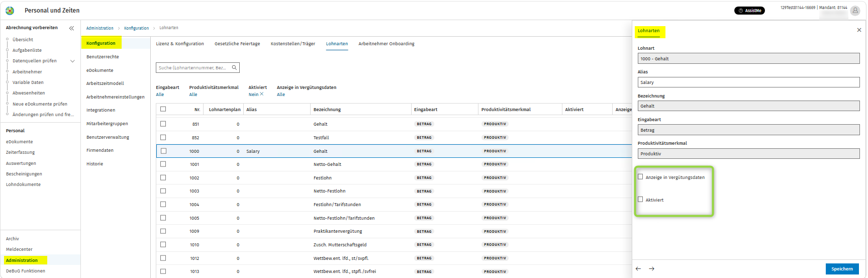This screenshot has width=868, height=278.
Task: Open Eingabeart filter dropdown 'Alle'
Action: point(160,95)
